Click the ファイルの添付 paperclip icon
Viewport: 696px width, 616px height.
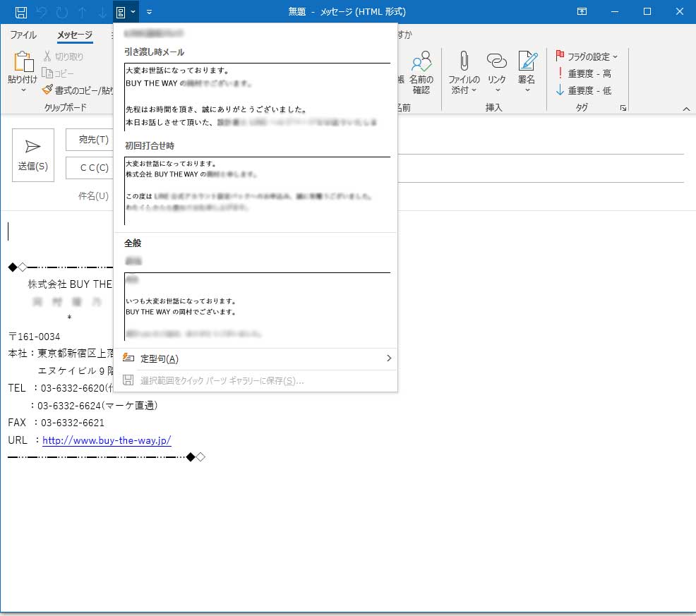click(464, 61)
